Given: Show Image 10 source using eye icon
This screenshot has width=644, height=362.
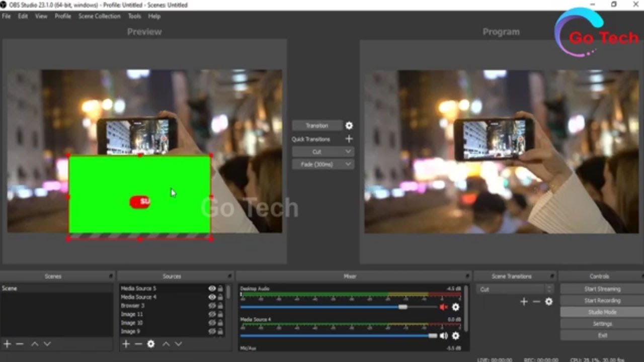Looking at the screenshot, I should [212, 323].
